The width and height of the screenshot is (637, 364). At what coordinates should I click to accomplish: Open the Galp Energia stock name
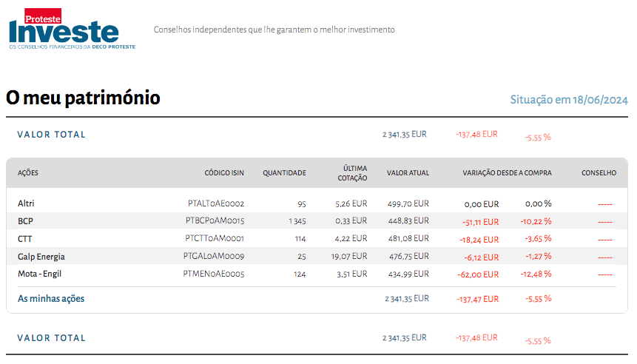click(x=41, y=257)
